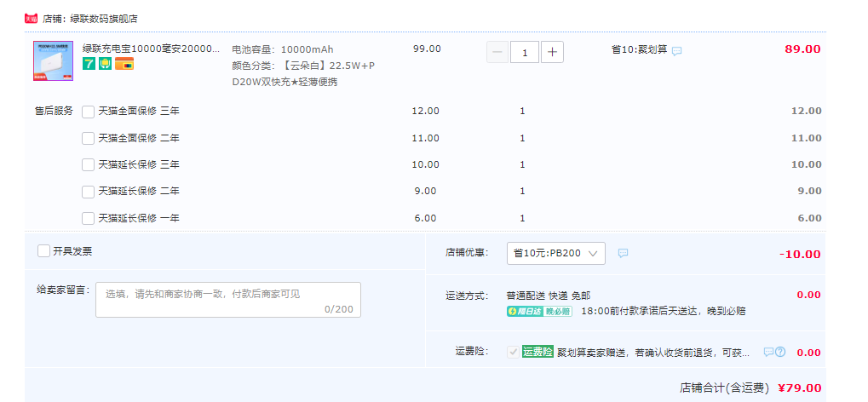Click the 隔日达 晚必赔 badge
The height and width of the screenshot is (402, 868).
(539, 311)
